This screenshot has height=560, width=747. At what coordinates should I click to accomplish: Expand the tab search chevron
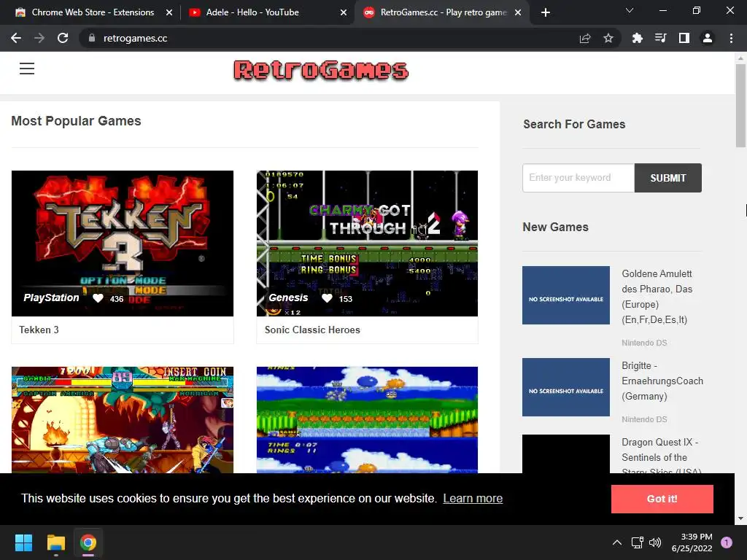[630, 10]
